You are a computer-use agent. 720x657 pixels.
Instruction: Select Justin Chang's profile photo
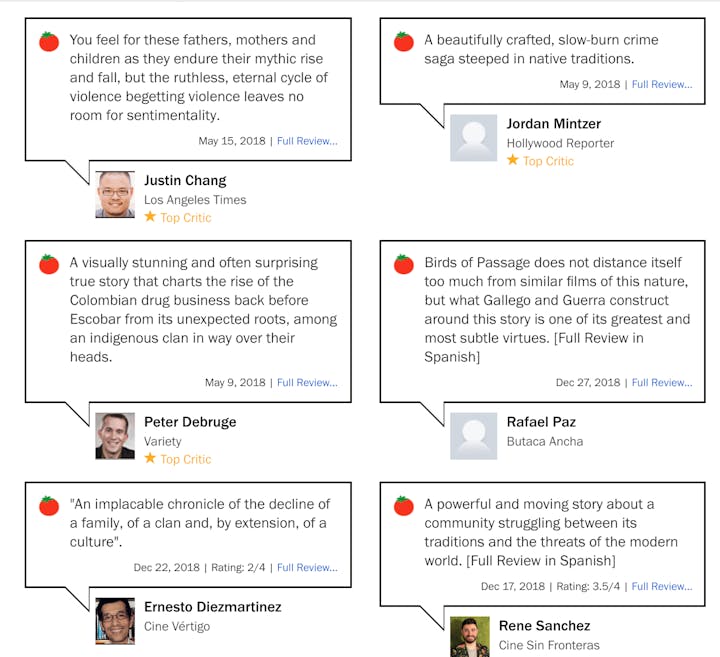pyautogui.click(x=115, y=194)
